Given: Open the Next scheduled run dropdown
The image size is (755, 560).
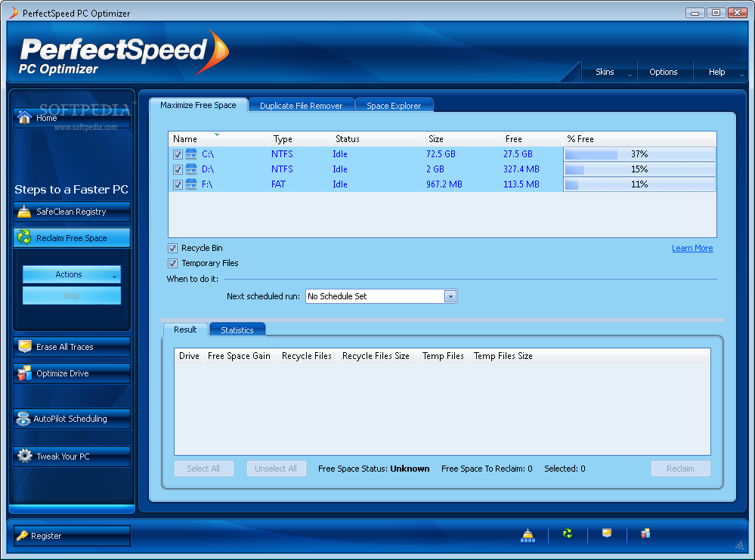Looking at the screenshot, I should point(450,296).
